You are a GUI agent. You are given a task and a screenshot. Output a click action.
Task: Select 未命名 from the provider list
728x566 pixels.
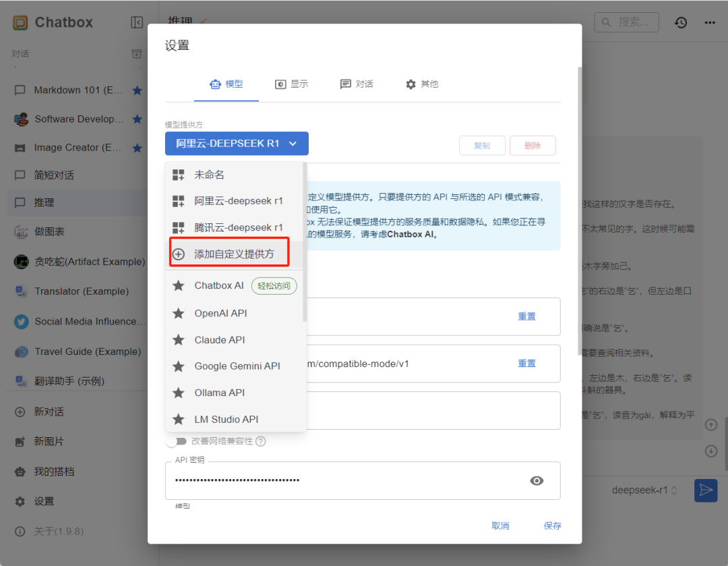[234, 175]
